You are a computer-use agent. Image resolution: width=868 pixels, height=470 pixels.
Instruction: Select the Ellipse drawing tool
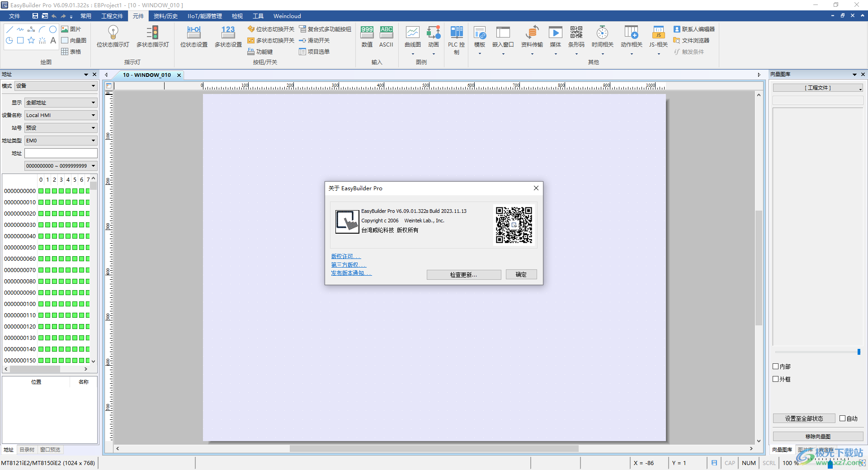click(53, 29)
